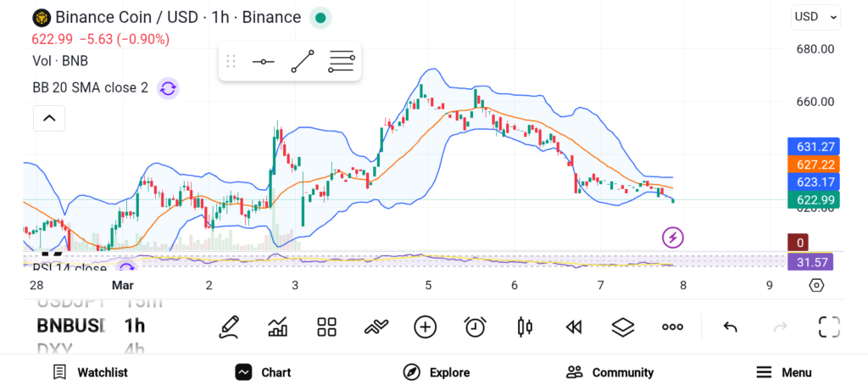This screenshot has width=868, height=391.
Task: Switch to the Explore tab
Action: pyautogui.click(x=437, y=372)
